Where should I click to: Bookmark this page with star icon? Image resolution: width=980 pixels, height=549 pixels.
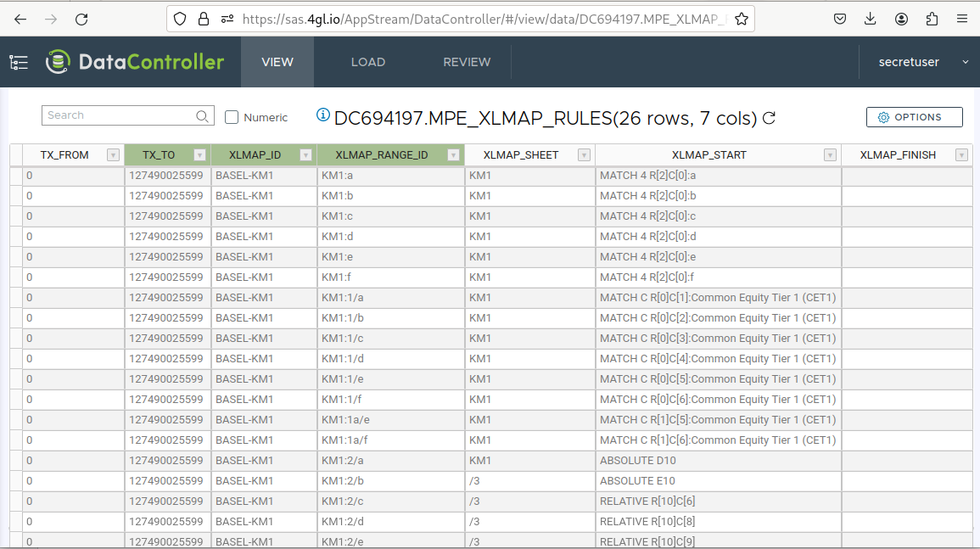click(x=741, y=19)
